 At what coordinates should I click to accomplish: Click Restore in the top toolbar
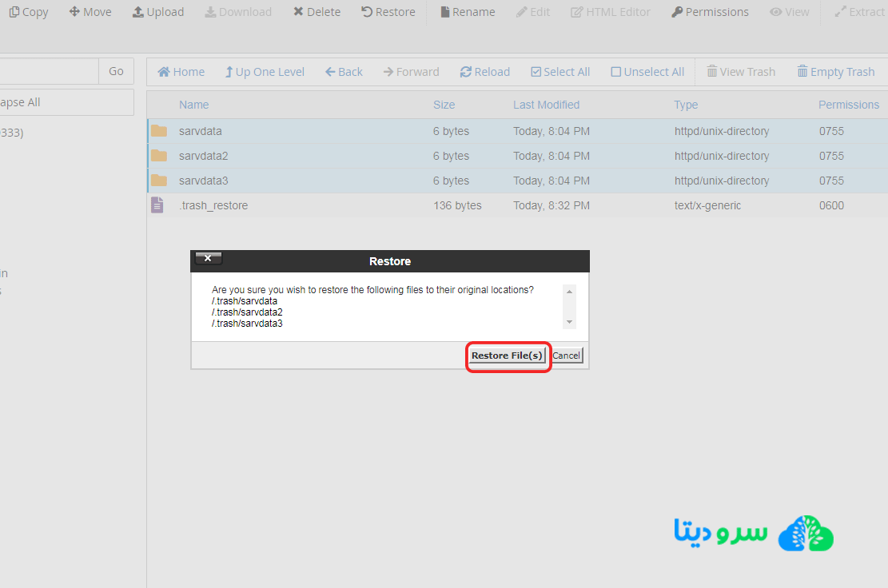click(x=388, y=12)
